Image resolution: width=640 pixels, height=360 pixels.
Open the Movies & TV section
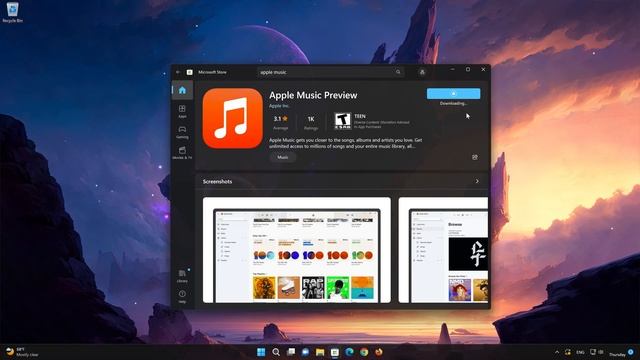(182, 153)
